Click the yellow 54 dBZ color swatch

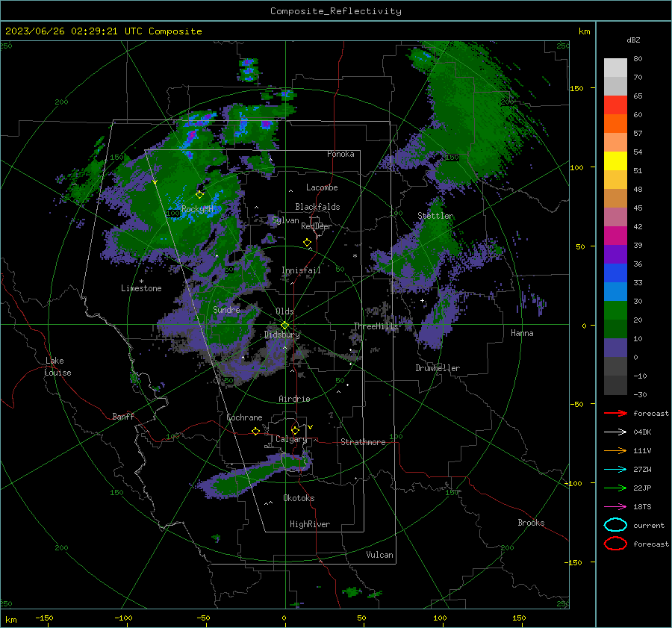coord(615,161)
